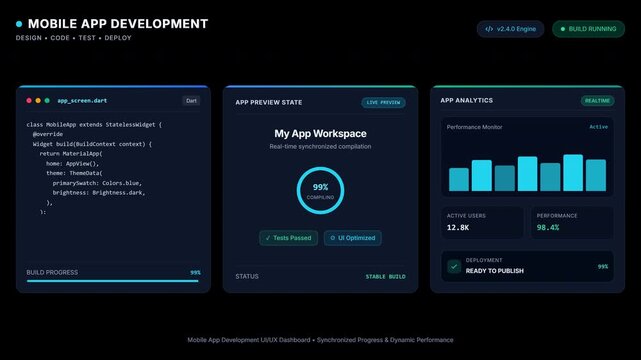Click the tallest bar in performance chart
This screenshot has width=641, height=360.
point(573,172)
